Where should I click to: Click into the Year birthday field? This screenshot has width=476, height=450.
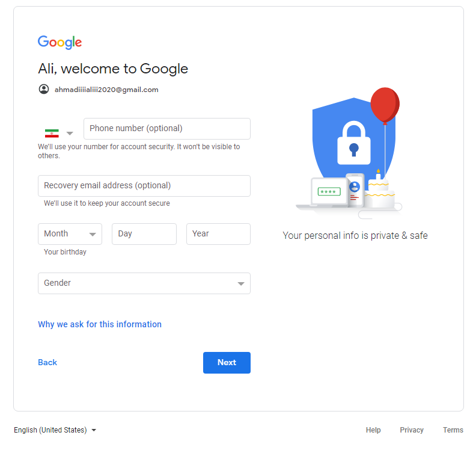tap(218, 234)
